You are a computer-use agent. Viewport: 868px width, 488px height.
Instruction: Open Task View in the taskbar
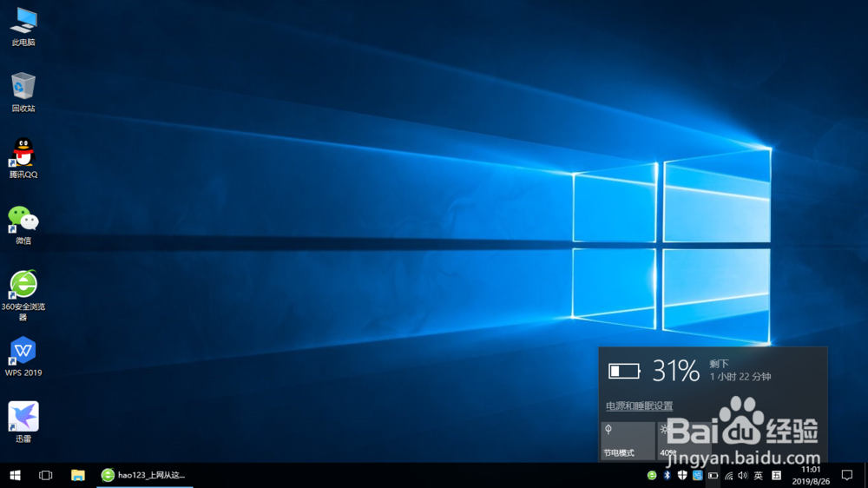[x=45, y=475]
